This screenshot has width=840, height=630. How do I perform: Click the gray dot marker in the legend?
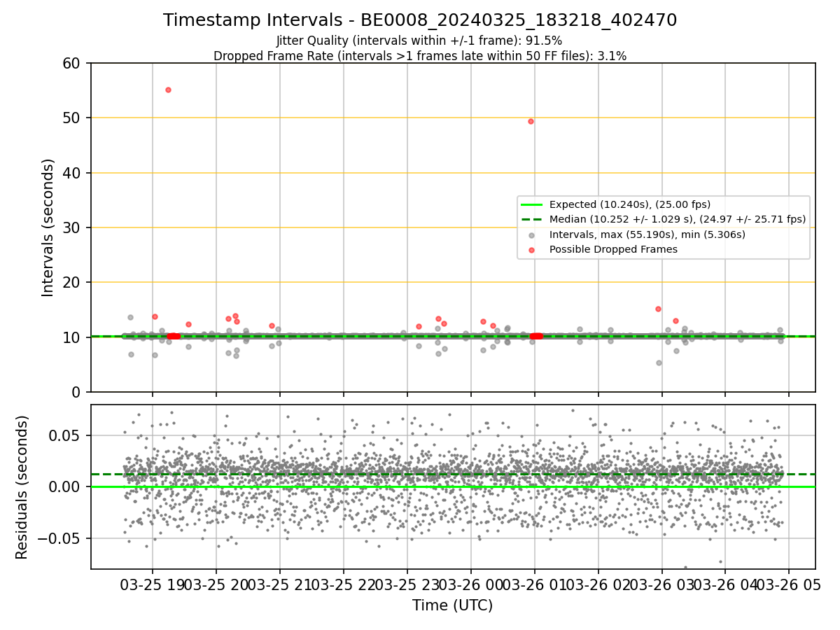pos(532,234)
